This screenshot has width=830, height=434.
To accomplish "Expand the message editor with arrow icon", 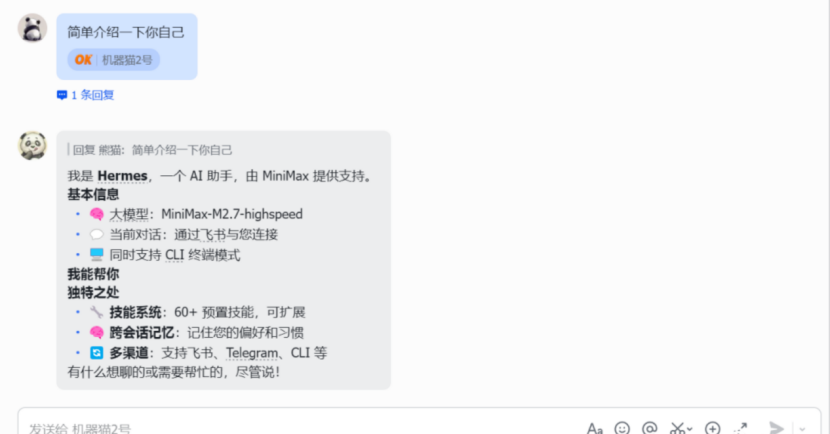I will (740, 428).
